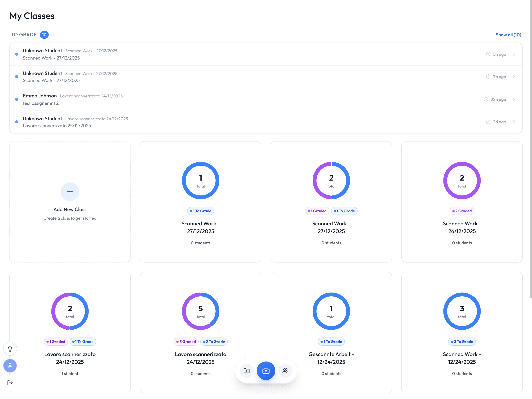The width and height of the screenshot is (532, 399).
Task: Expand the first Unknown Student submission row
Action: [x=514, y=54]
